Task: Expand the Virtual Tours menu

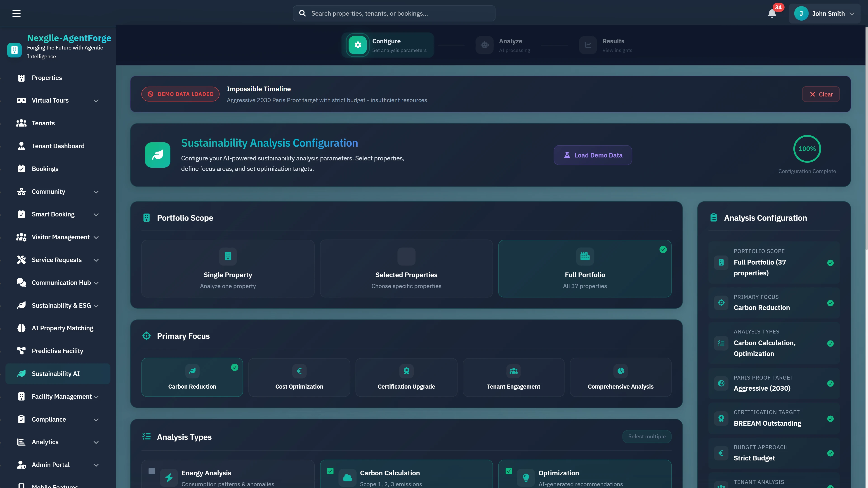Action: click(96, 100)
